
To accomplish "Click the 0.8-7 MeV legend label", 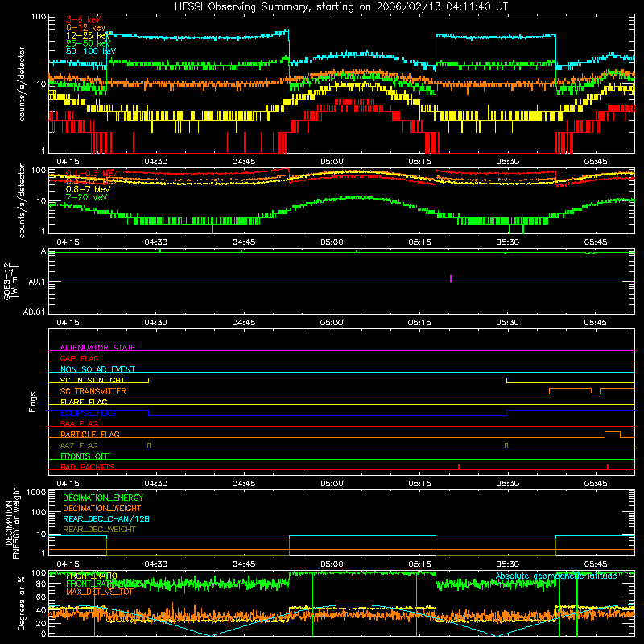I will [88, 189].
